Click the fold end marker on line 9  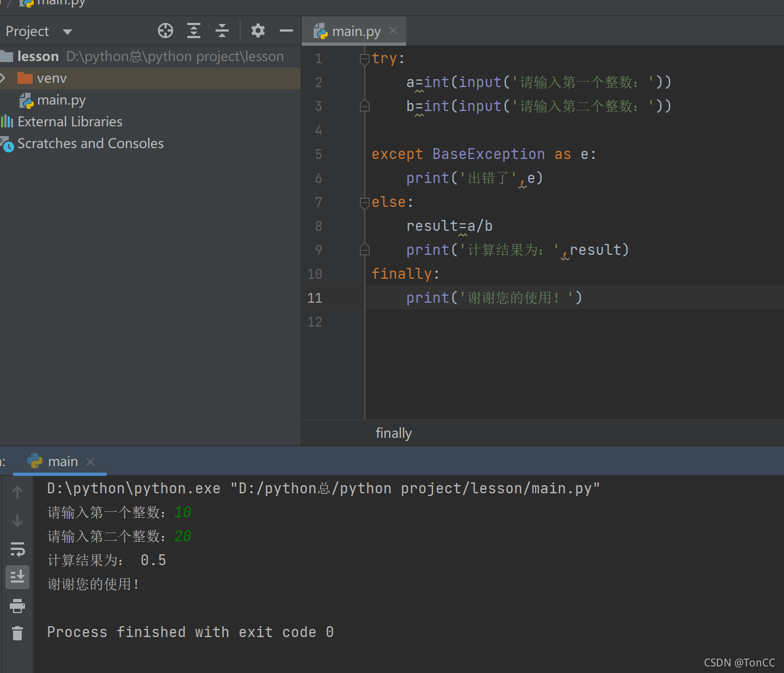click(365, 250)
